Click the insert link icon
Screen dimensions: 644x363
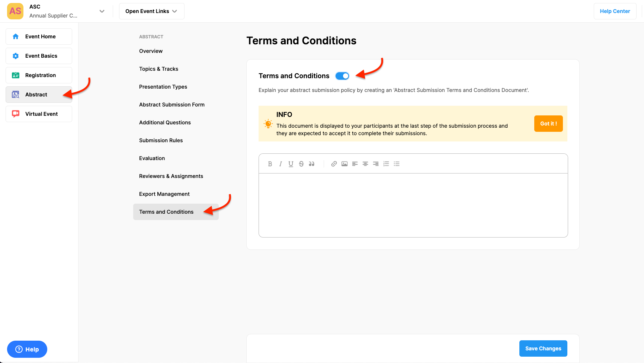click(x=334, y=164)
